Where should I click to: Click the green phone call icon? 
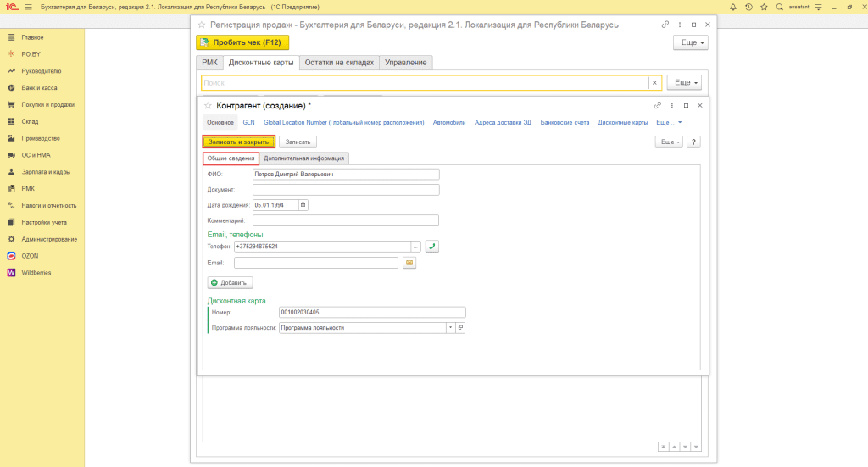[431, 247]
